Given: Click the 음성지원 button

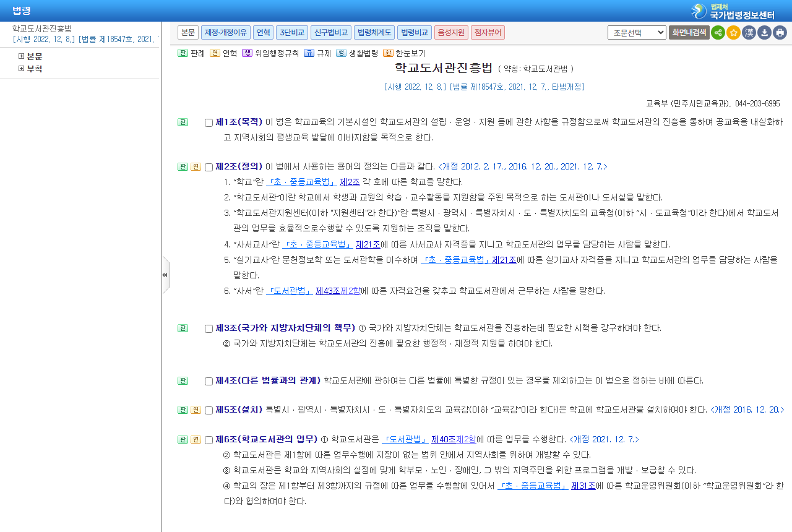Looking at the screenshot, I should [x=451, y=33].
